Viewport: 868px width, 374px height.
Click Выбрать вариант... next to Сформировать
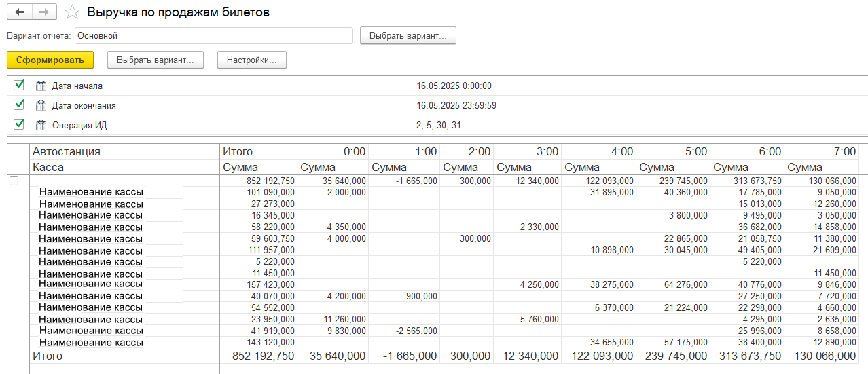(x=155, y=60)
